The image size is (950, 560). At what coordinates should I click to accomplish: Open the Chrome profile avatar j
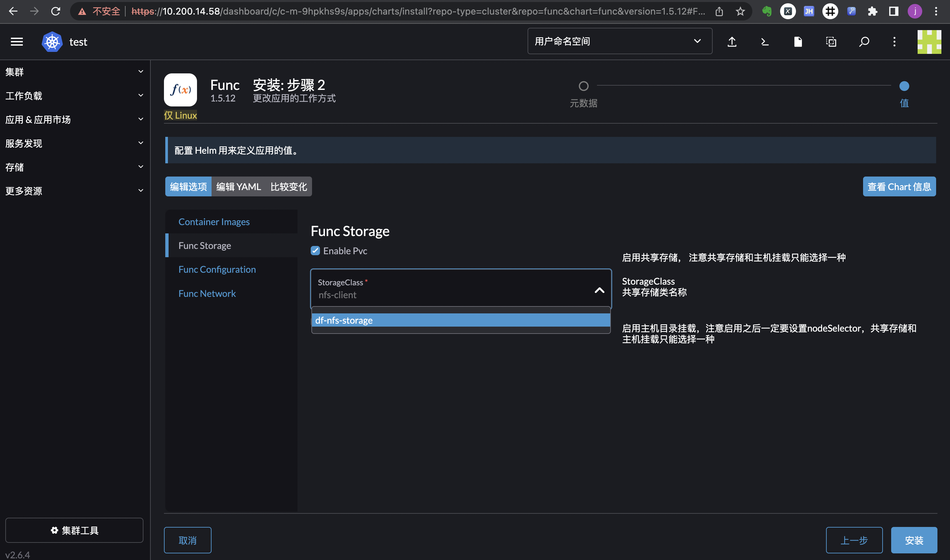tap(915, 11)
